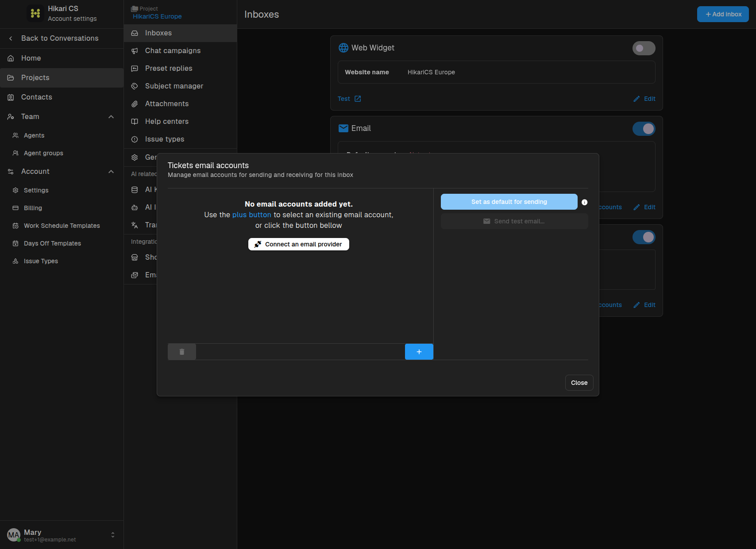This screenshot has width=756, height=549.
Task: Edit the Email inbox
Action: click(x=644, y=207)
